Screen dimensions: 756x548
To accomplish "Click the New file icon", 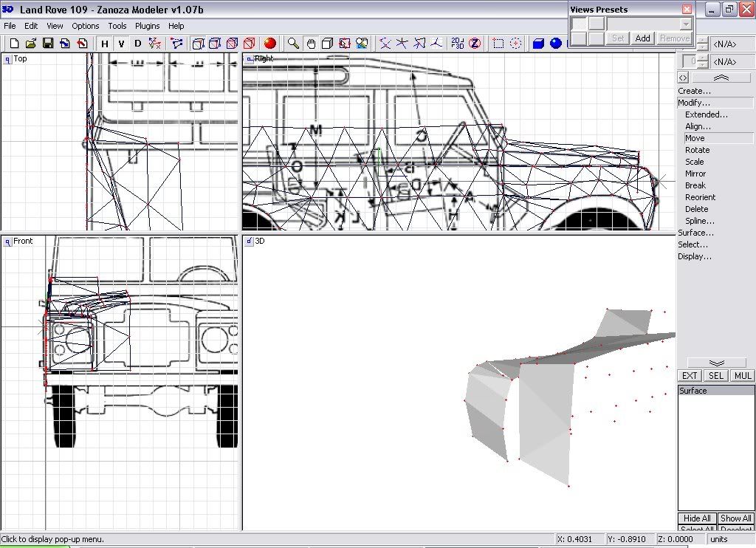I will pos(14,44).
